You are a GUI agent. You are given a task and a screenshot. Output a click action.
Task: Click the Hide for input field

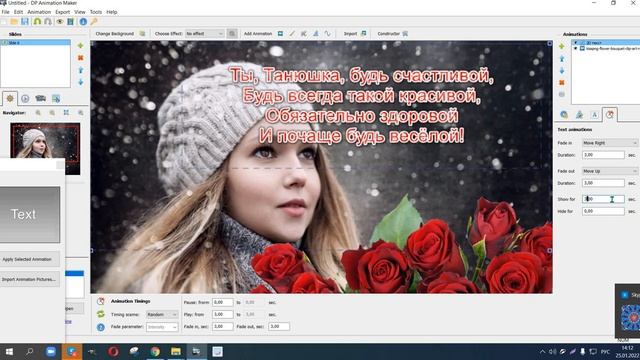[603, 211]
